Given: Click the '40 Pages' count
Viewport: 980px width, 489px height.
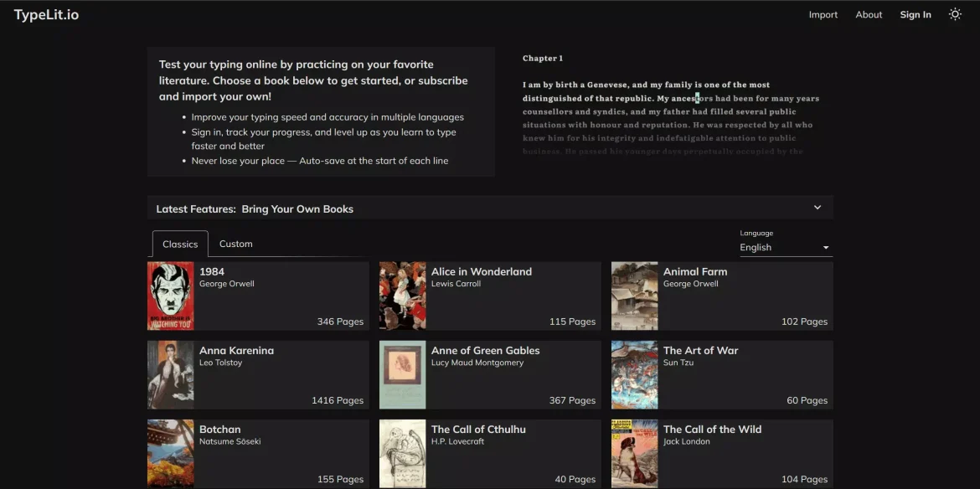Looking at the screenshot, I should (x=575, y=479).
